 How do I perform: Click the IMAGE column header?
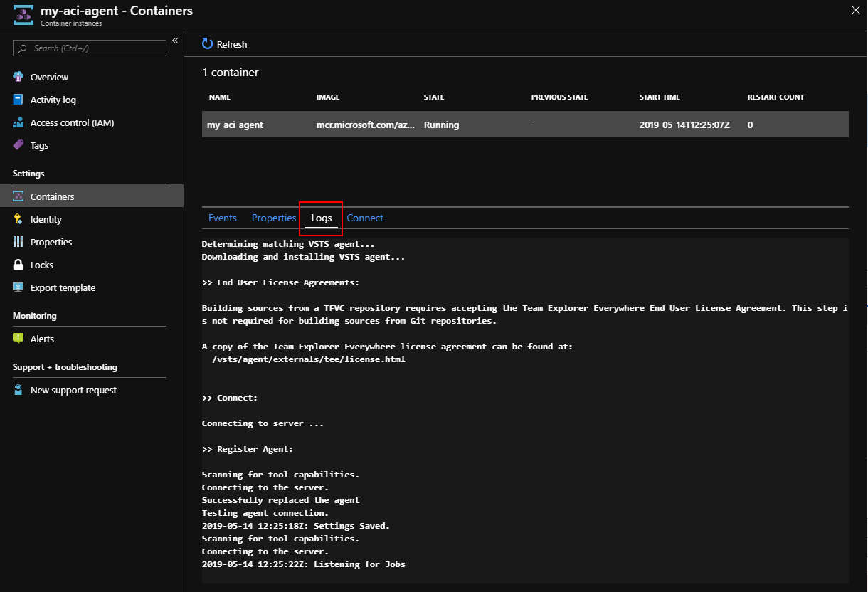tap(328, 97)
